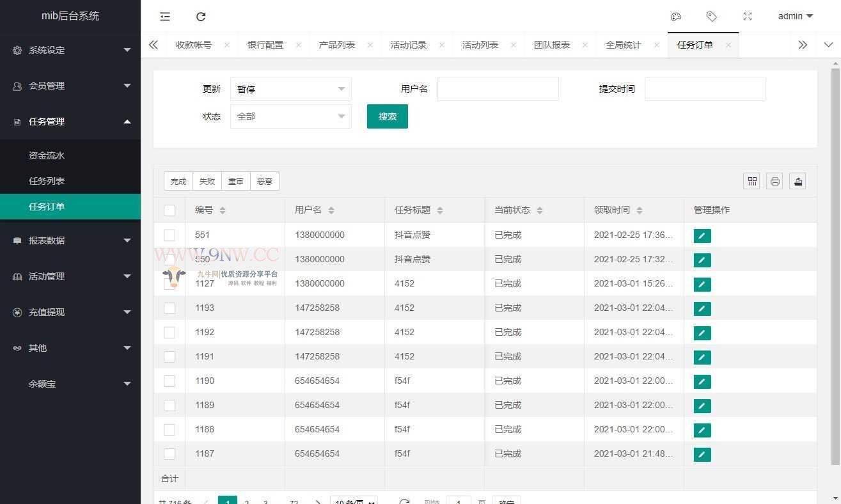The image size is (841, 504).
Task: Open 任务列表 in the sidebar
Action: click(70, 181)
